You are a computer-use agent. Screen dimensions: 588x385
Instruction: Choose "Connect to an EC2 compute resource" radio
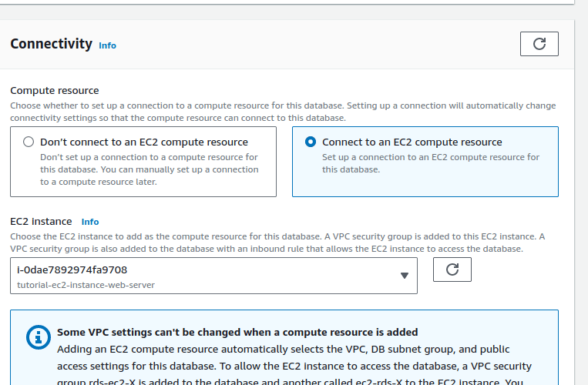(311, 142)
